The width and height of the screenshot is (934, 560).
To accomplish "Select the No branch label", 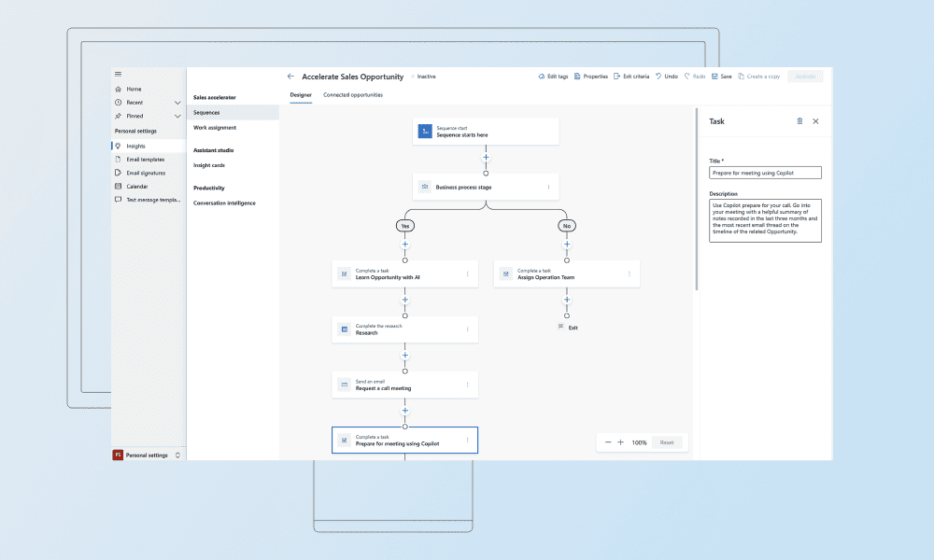I will 567,226.
